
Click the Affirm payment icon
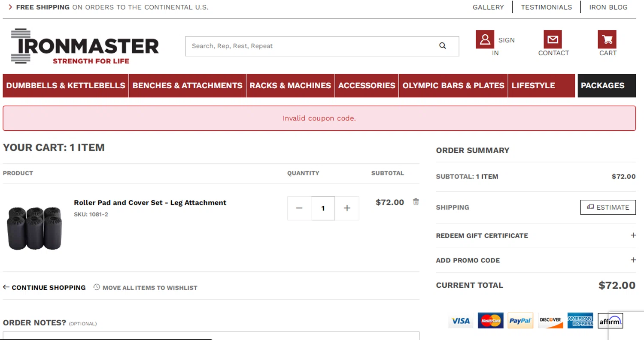[610, 321]
